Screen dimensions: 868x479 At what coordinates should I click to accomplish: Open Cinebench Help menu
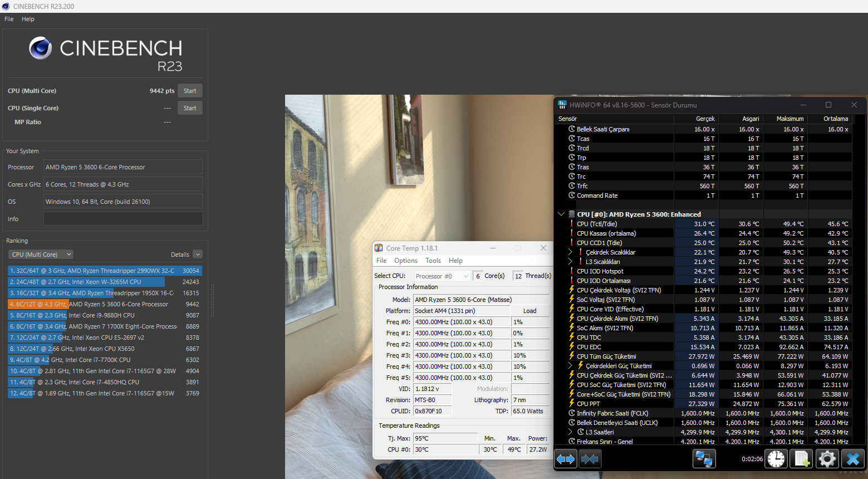click(28, 19)
